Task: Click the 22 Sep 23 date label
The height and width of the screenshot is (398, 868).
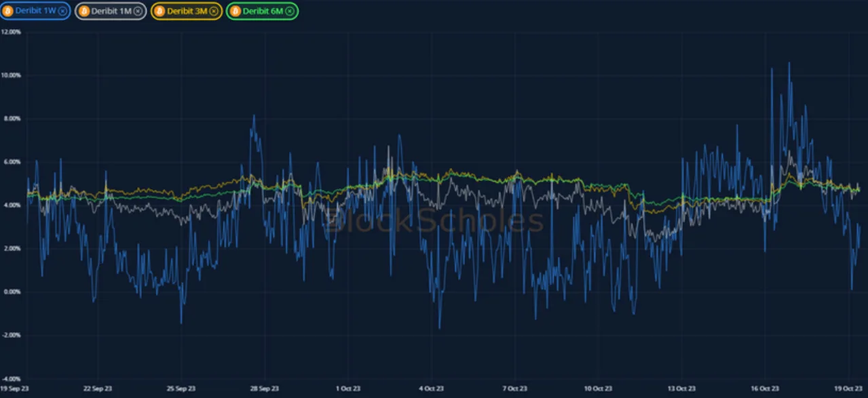Action: (x=97, y=389)
